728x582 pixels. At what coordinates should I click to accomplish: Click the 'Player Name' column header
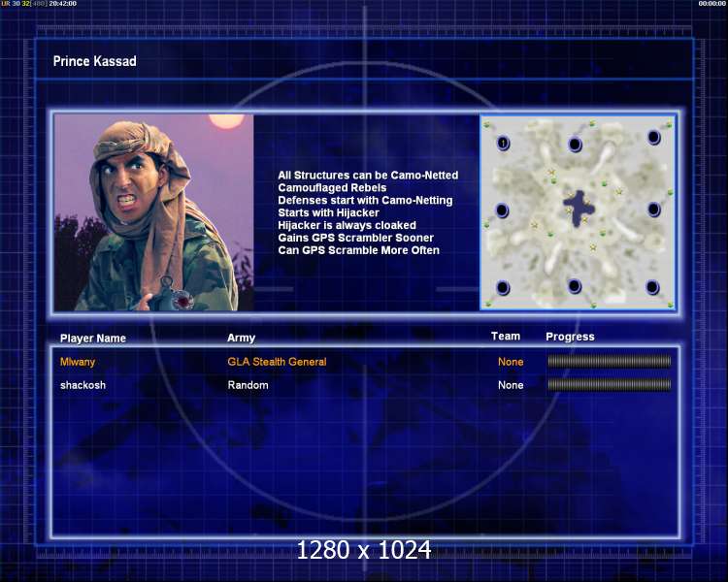point(93,339)
